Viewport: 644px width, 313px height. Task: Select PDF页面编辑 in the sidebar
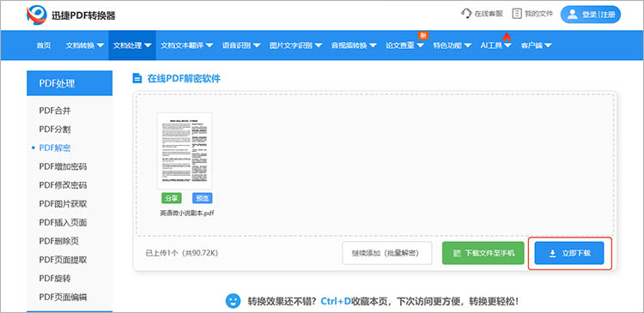click(x=63, y=297)
